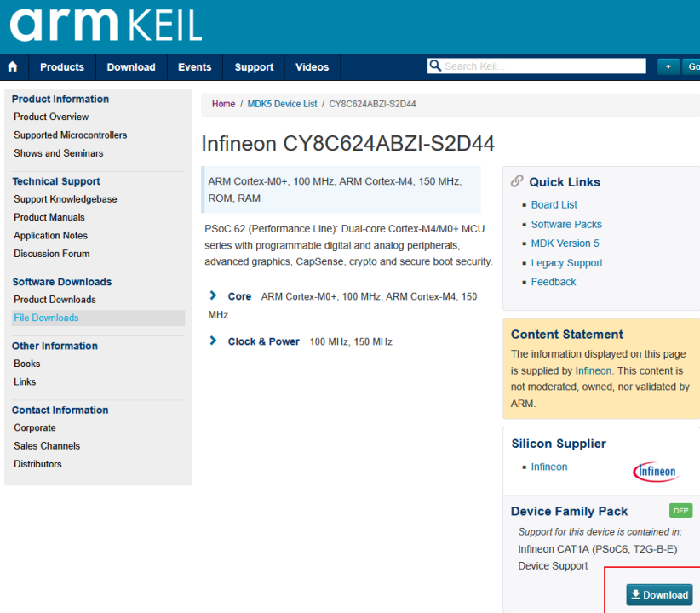Open Sales Channels sidebar link

coord(47,445)
